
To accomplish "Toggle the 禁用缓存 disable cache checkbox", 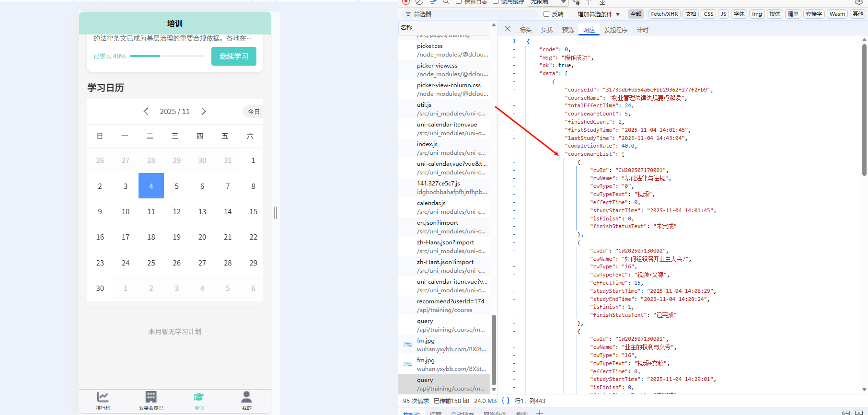I will click(x=496, y=2).
